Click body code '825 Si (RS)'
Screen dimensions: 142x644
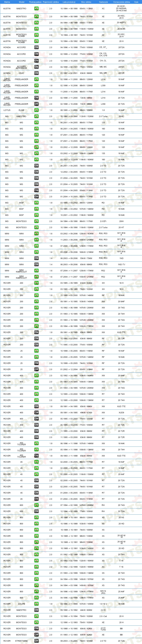(103, 592)
